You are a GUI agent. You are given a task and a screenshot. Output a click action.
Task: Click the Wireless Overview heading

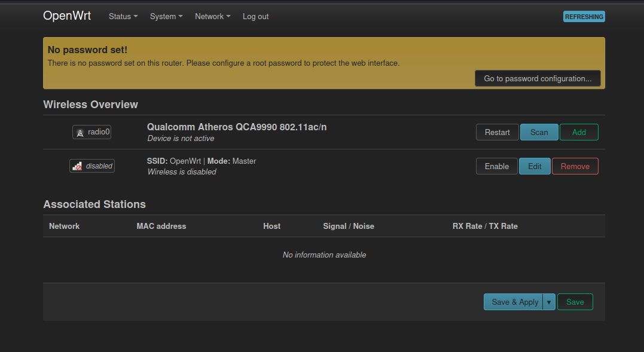[90, 105]
